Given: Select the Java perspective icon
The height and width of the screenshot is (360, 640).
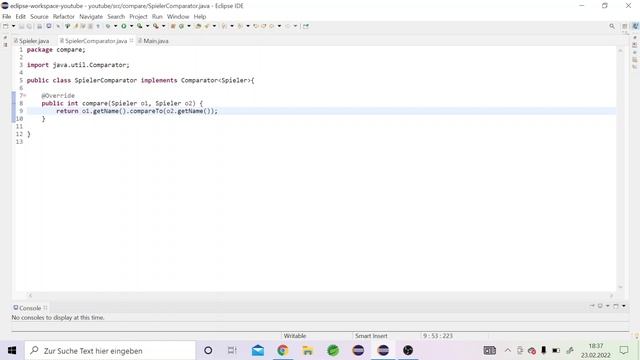Looking at the screenshot, I should [x=635, y=26].
